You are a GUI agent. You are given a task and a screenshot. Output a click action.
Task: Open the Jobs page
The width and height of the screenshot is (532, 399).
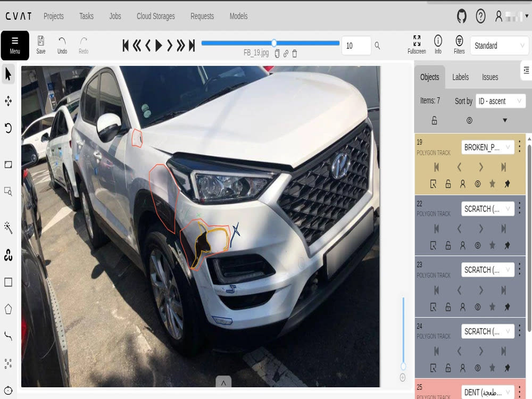115,16
